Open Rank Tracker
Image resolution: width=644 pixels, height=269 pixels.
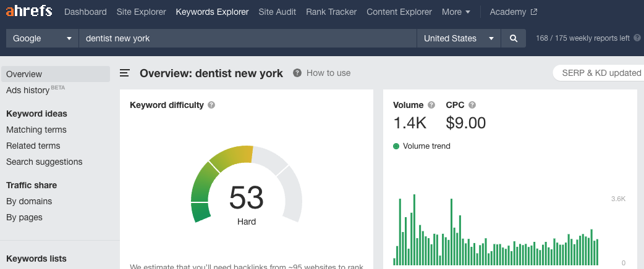pyautogui.click(x=331, y=12)
